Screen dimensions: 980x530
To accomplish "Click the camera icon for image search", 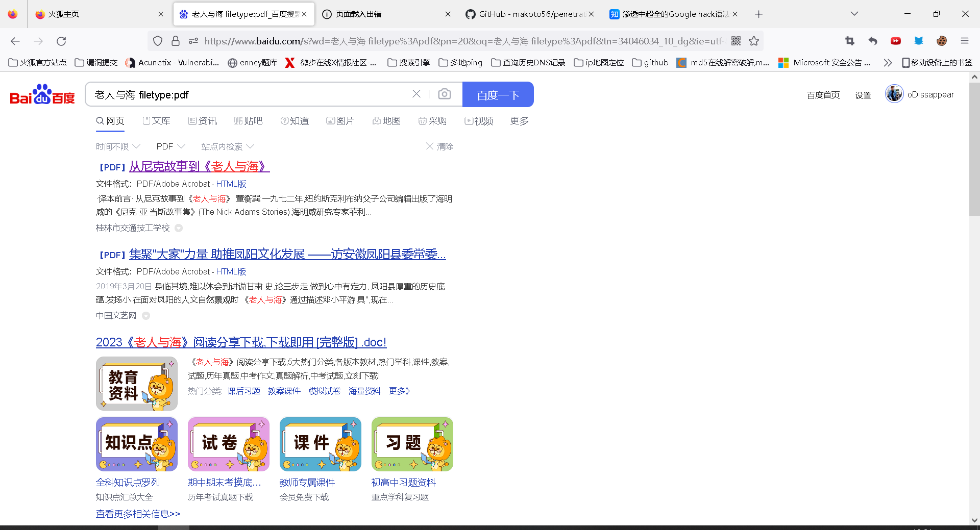I will 445,94.
